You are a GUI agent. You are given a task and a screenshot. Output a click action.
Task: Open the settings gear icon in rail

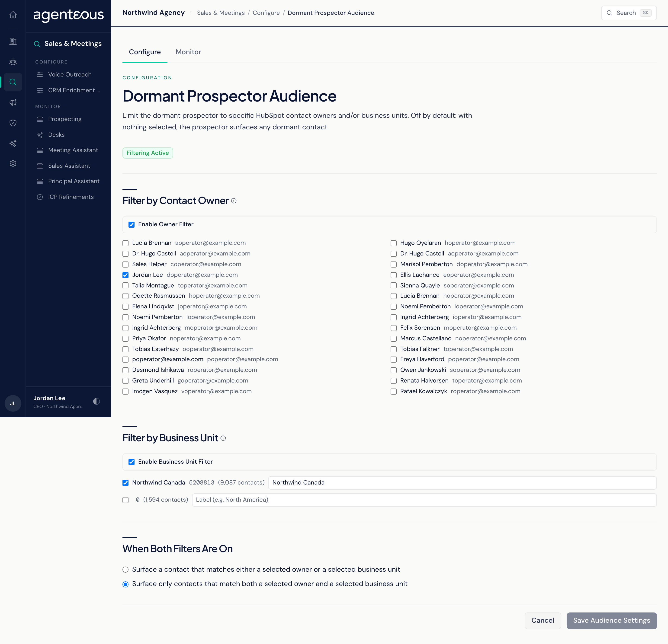click(13, 164)
